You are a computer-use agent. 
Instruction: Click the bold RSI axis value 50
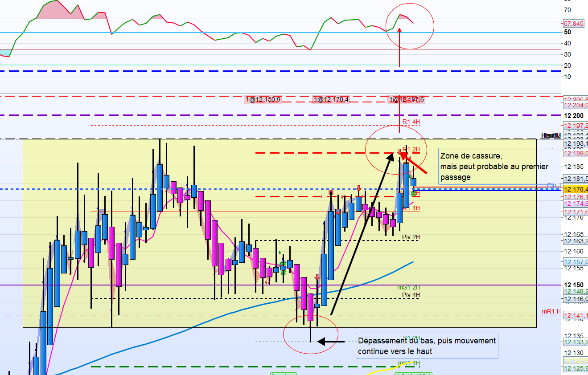567,32
